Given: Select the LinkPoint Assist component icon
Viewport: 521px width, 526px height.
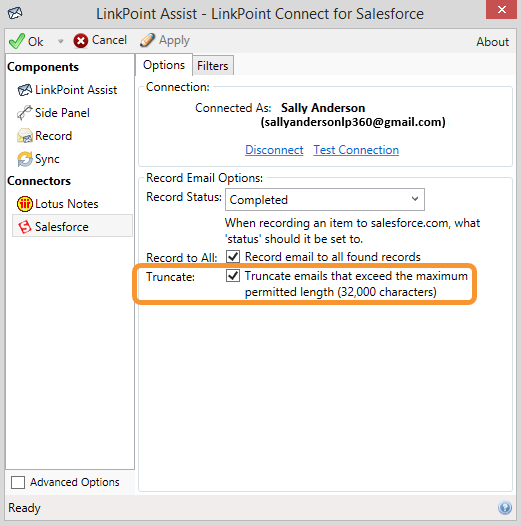Looking at the screenshot, I should coord(24,90).
